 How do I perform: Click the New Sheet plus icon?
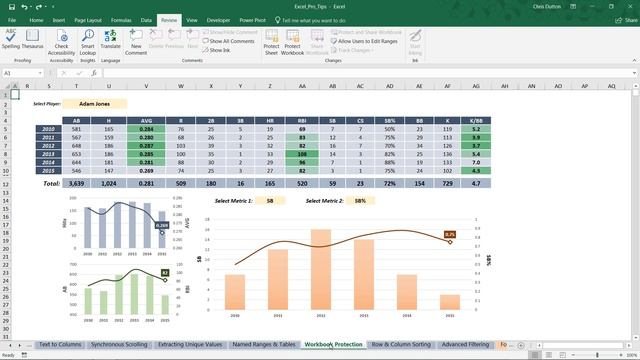tap(521, 345)
